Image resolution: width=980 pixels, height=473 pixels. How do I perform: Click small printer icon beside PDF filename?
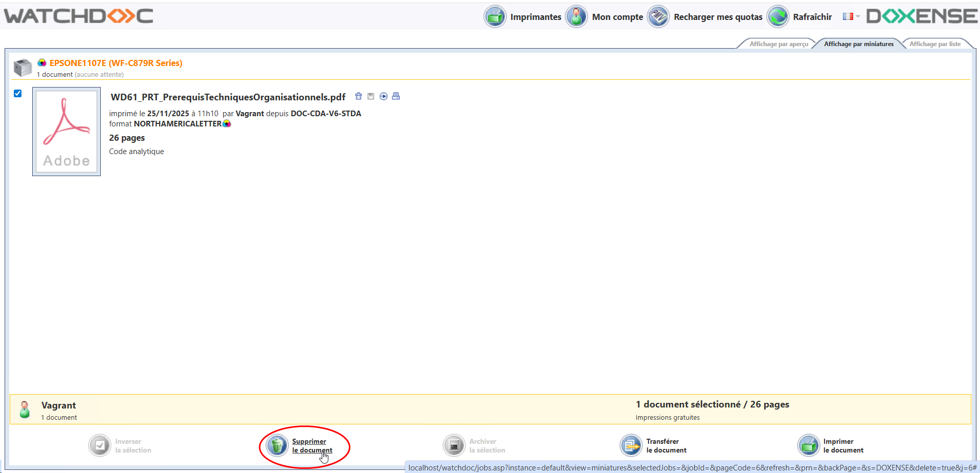click(x=396, y=96)
